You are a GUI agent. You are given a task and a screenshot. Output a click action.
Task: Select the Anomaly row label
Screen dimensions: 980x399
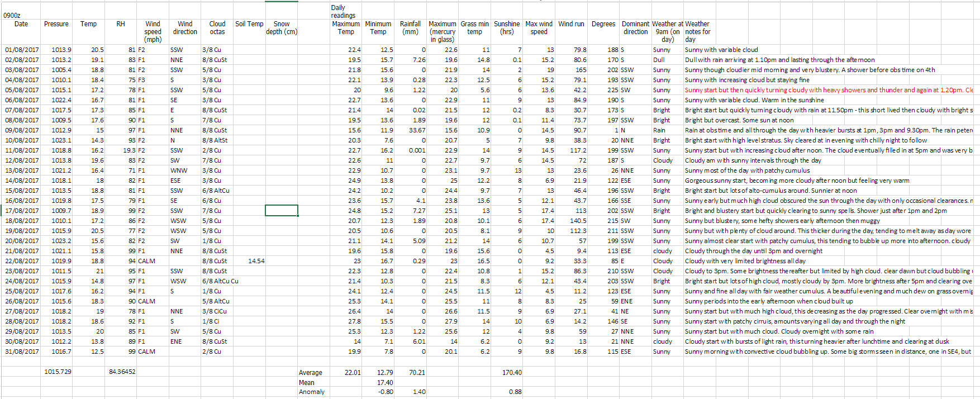[x=311, y=392]
